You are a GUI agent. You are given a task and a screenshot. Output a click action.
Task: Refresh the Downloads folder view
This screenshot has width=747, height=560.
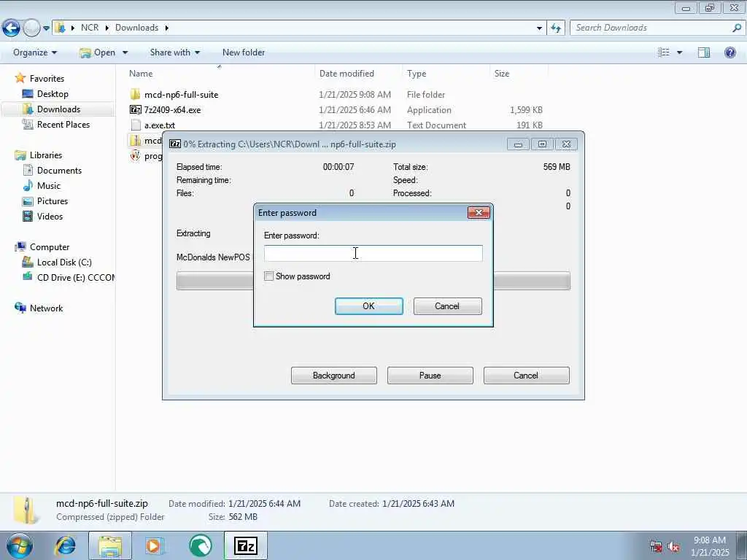556,28
